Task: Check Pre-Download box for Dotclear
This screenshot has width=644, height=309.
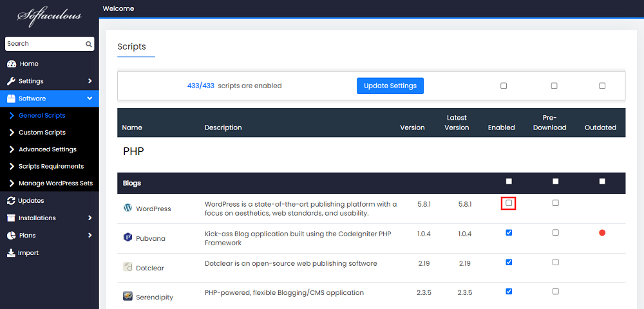Action: click(x=555, y=262)
